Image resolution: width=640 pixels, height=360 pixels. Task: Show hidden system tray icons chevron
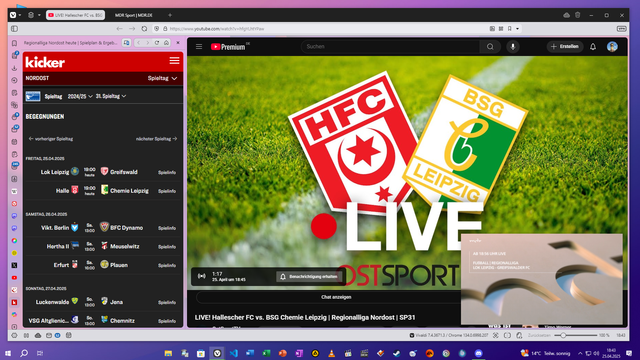tap(580, 353)
